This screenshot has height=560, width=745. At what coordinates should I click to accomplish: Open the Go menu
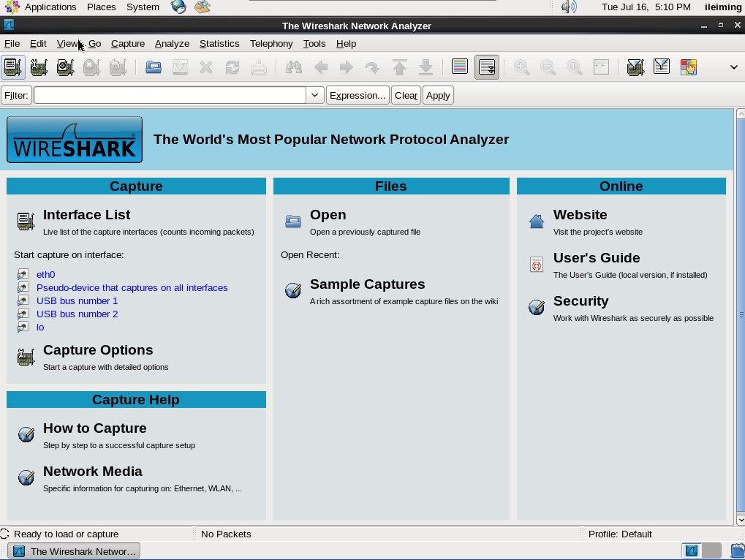pos(94,44)
